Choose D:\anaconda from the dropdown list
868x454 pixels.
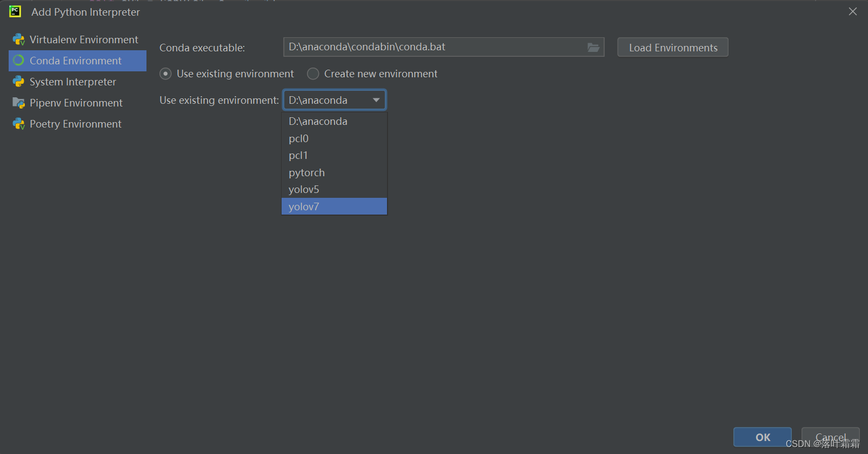(x=335, y=121)
